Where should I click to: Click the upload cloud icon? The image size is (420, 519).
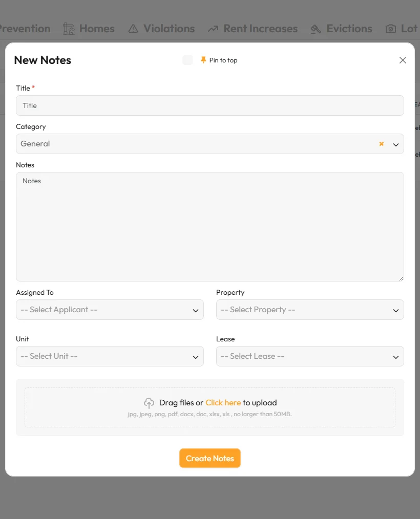click(x=149, y=403)
